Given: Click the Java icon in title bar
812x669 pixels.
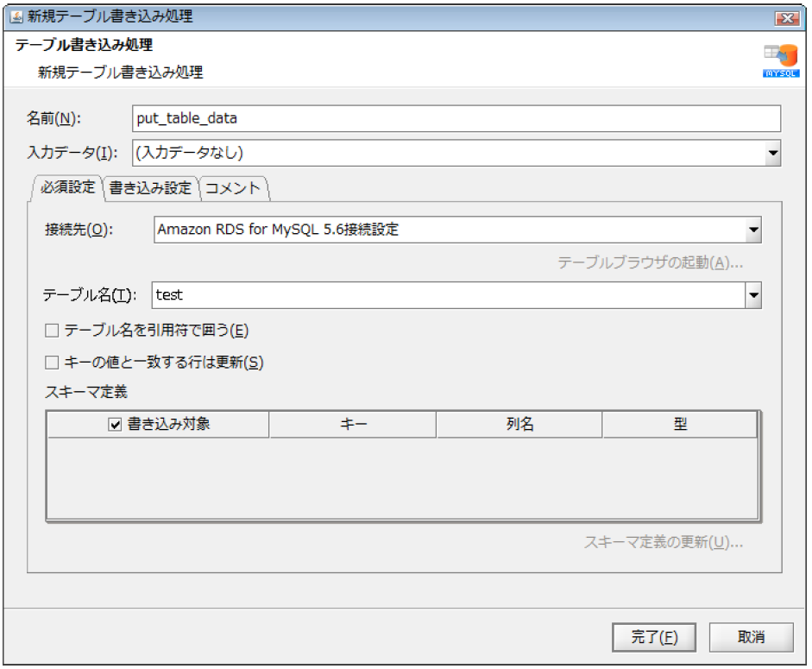Looking at the screenshot, I should [x=16, y=16].
